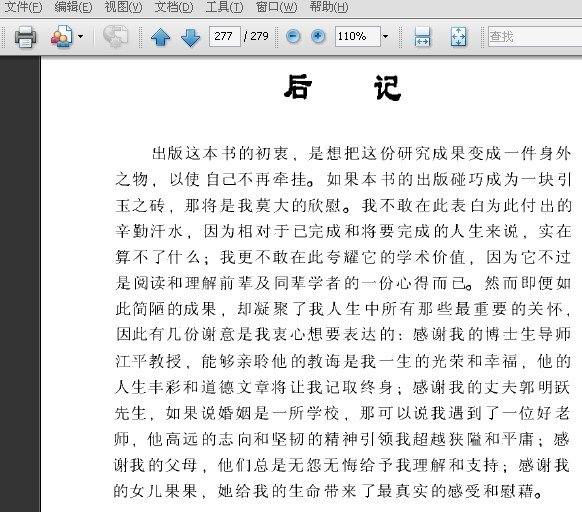
Task: Open the 文档(D) menu
Action: 174,7
